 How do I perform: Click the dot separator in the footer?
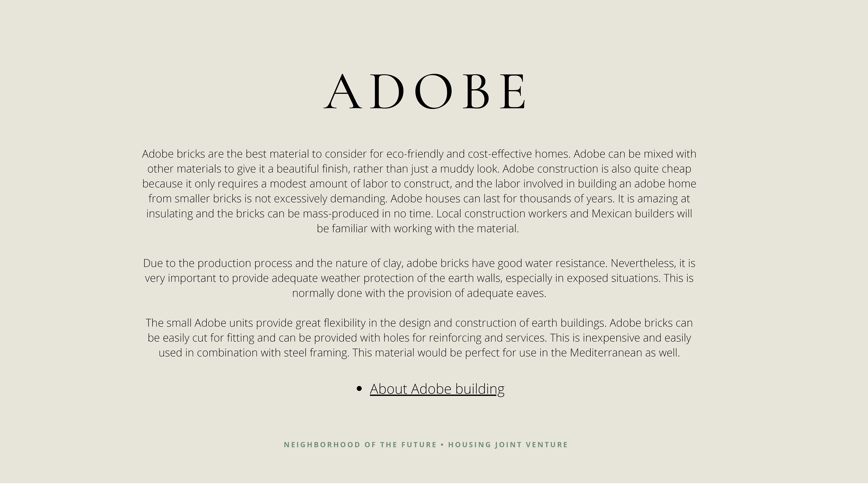pyautogui.click(x=442, y=445)
